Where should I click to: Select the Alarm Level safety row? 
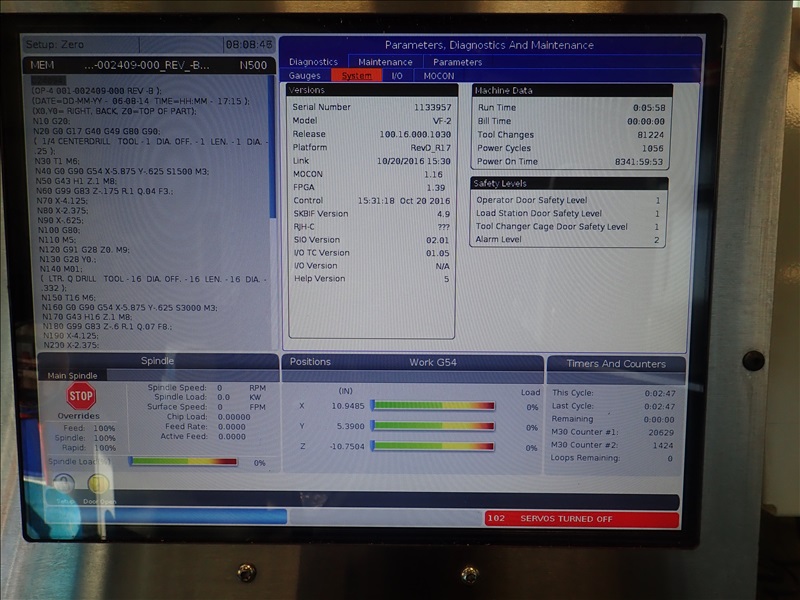[x=567, y=240]
